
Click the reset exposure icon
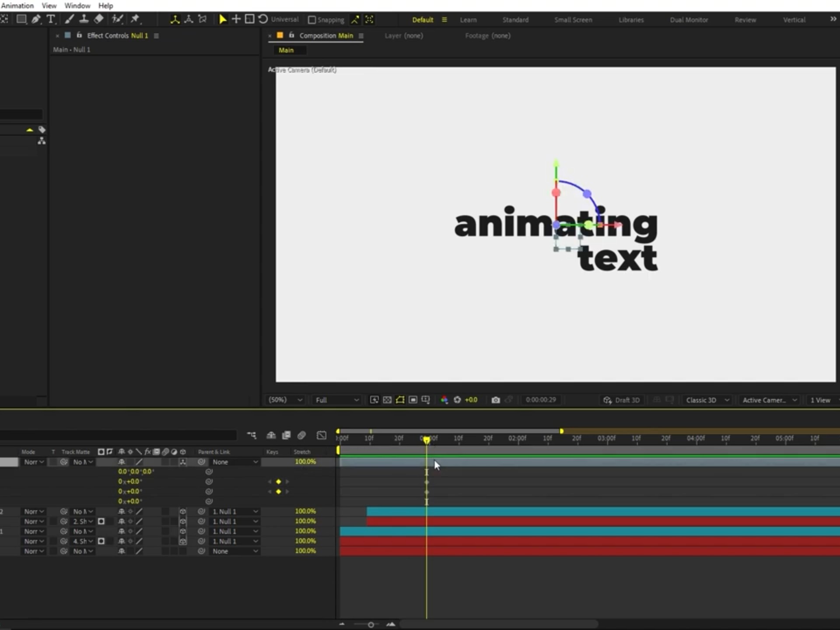[457, 400]
